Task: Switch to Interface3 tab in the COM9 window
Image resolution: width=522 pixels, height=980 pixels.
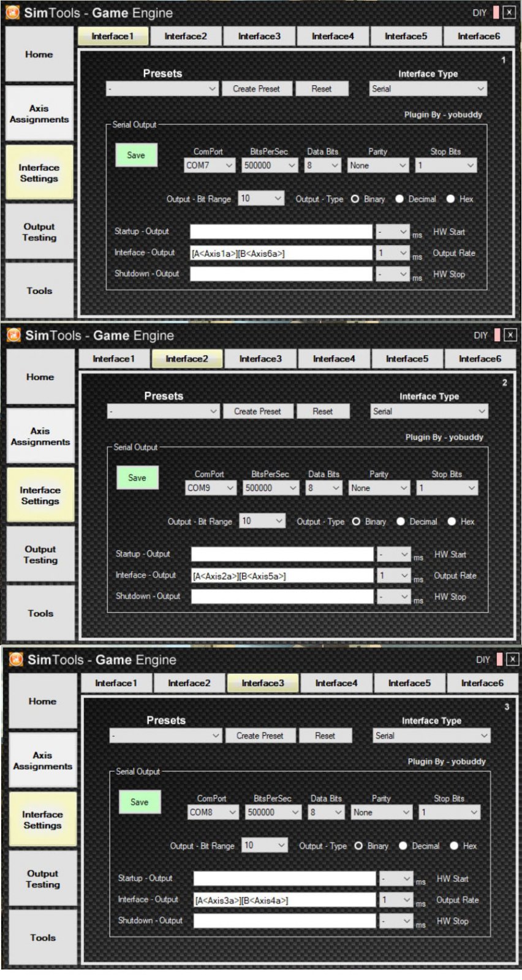Action: tap(260, 359)
